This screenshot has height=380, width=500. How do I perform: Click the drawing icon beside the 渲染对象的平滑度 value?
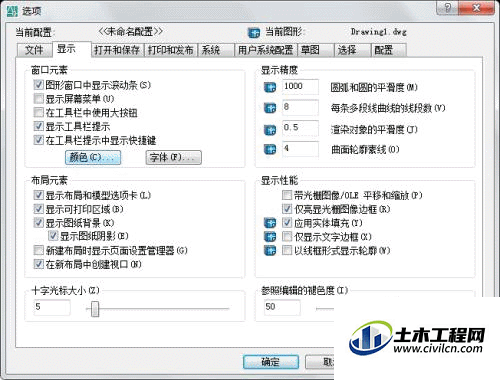(270, 129)
